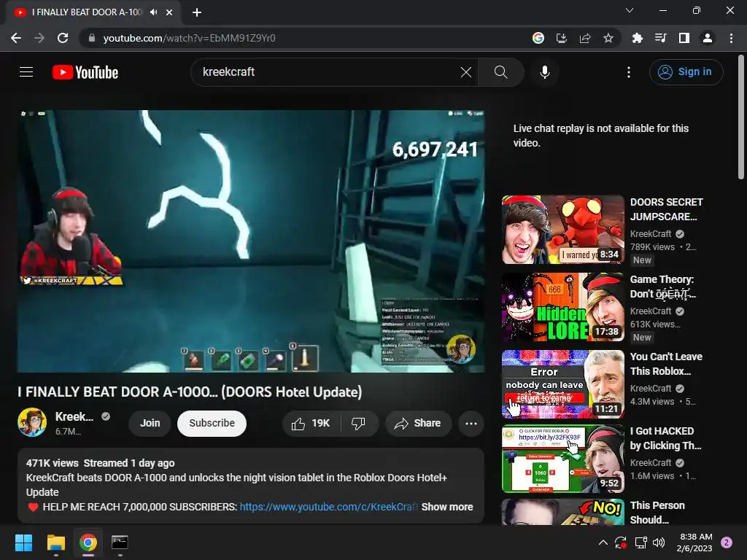Like the video with thumbs up
Screen dimensions: 747x560
click(x=311, y=424)
